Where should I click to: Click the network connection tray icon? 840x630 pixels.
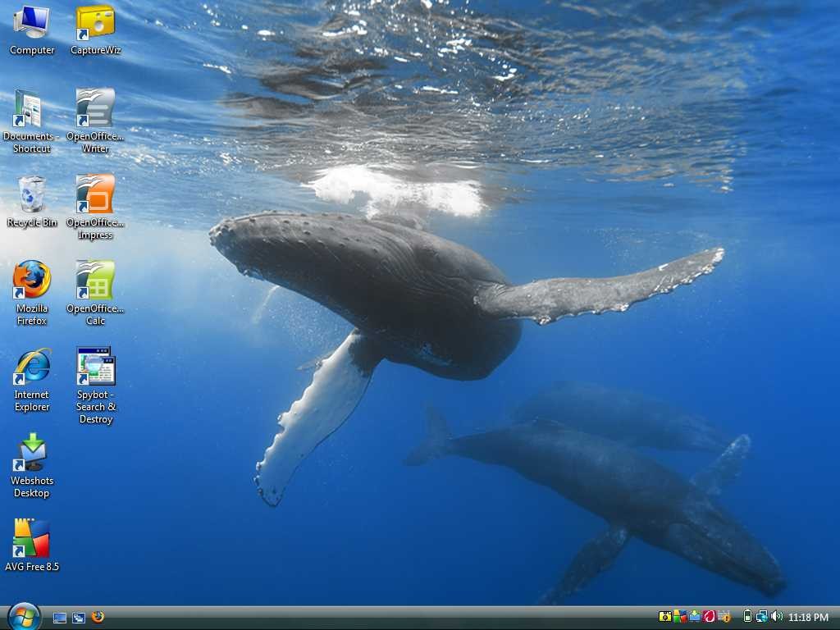coord(762,617)
